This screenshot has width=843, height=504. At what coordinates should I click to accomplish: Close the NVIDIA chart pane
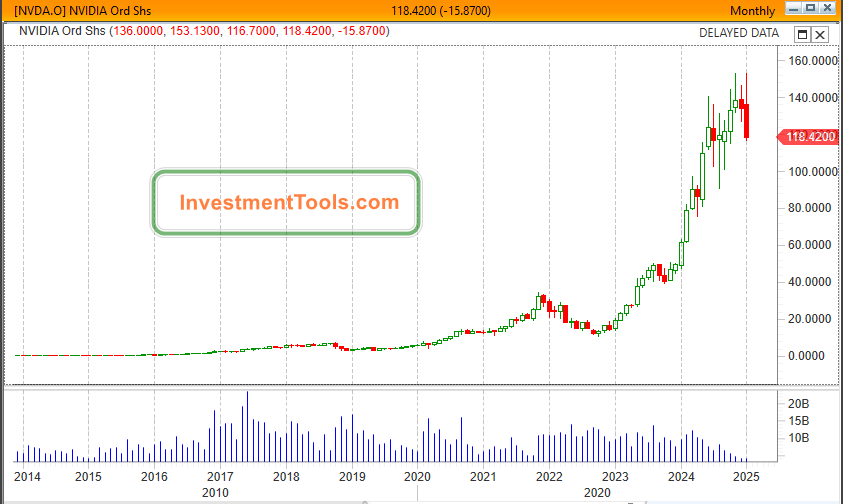(x=820, y=34)
